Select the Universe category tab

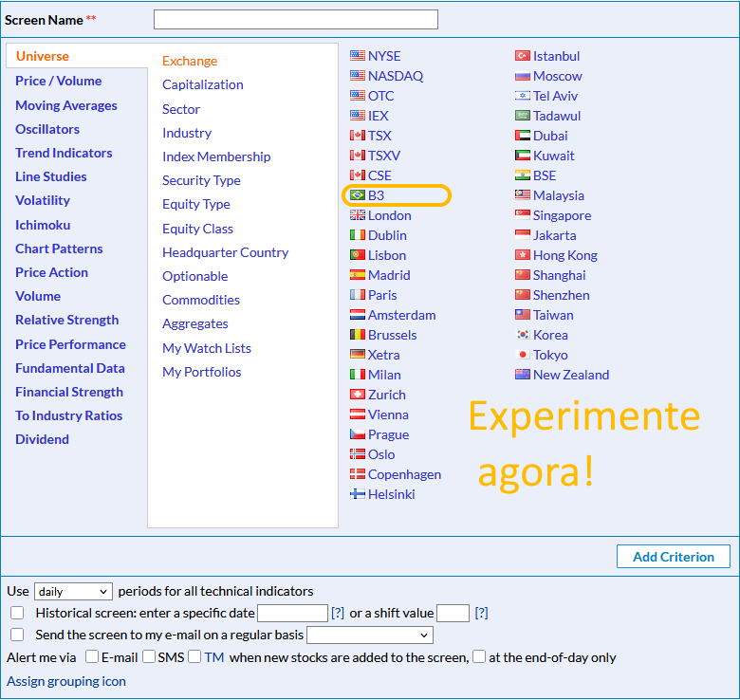(43, 56)
